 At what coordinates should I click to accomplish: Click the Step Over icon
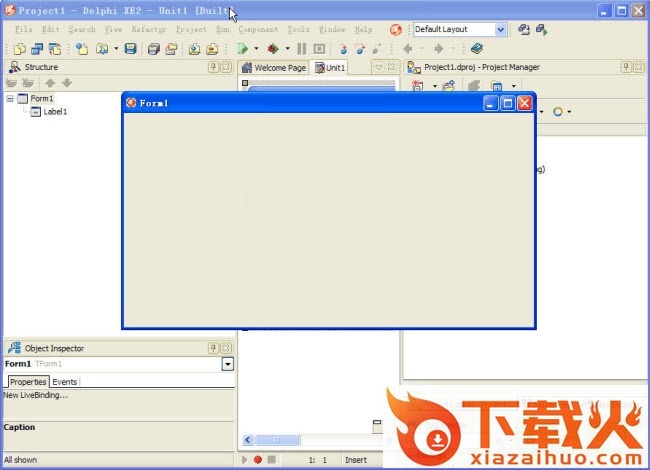(360, 49)
